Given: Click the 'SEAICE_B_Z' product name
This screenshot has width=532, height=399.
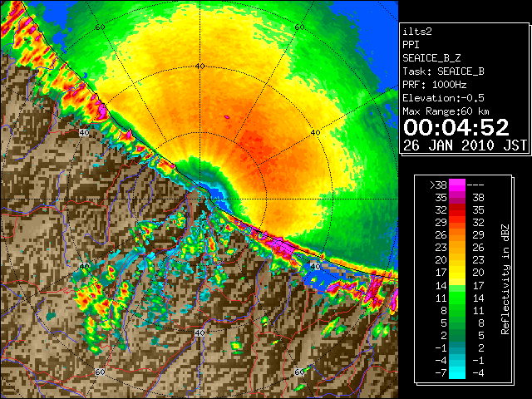Looking at the screenshot, I should coord(431,58).
